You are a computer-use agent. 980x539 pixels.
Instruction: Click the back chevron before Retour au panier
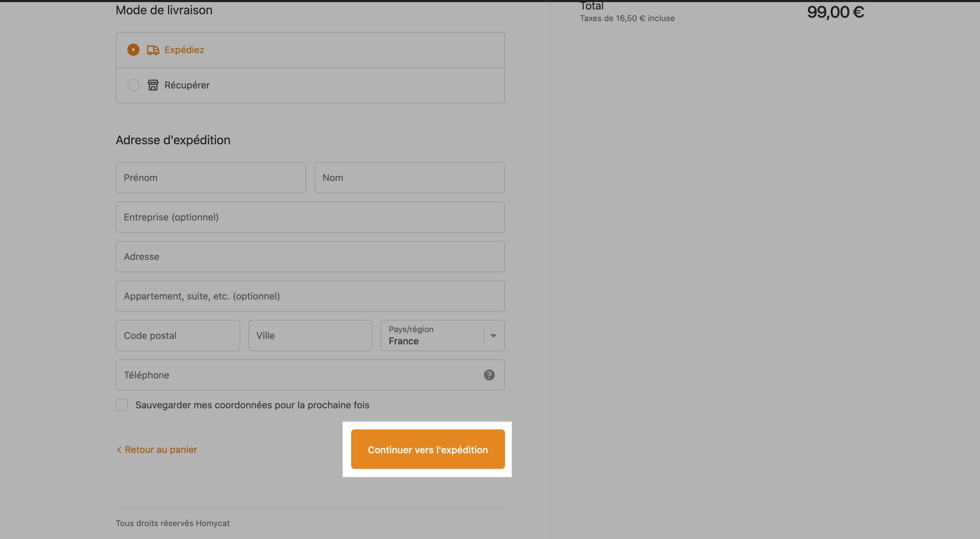click(x=119, y=450)
